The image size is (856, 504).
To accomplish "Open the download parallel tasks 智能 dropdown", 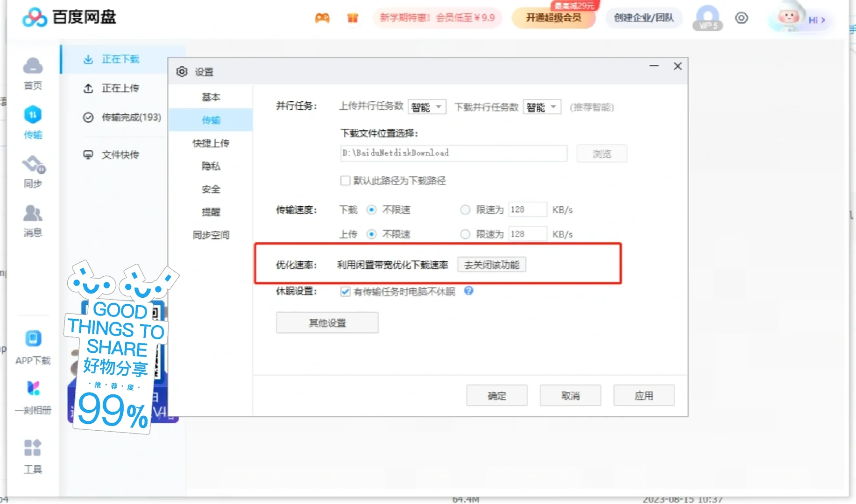I will click(x=541, y=107).
